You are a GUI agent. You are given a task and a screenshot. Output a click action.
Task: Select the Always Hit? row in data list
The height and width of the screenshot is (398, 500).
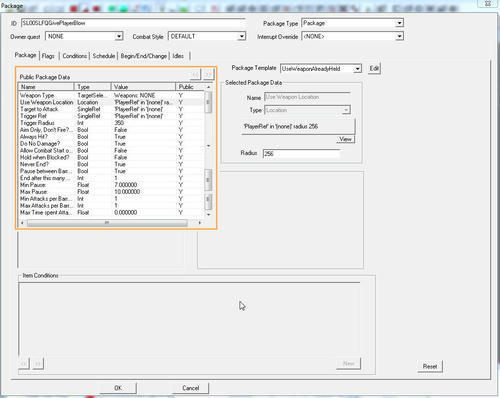coord(111,137)
